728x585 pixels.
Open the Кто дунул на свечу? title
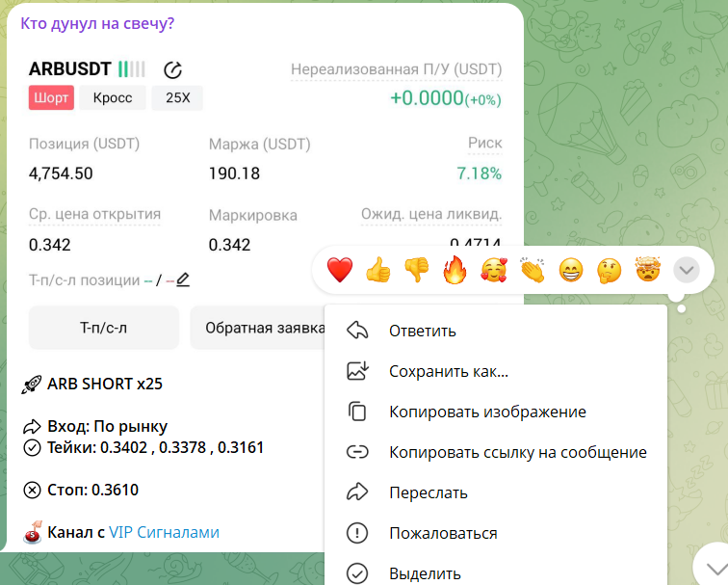pos(97,23)
